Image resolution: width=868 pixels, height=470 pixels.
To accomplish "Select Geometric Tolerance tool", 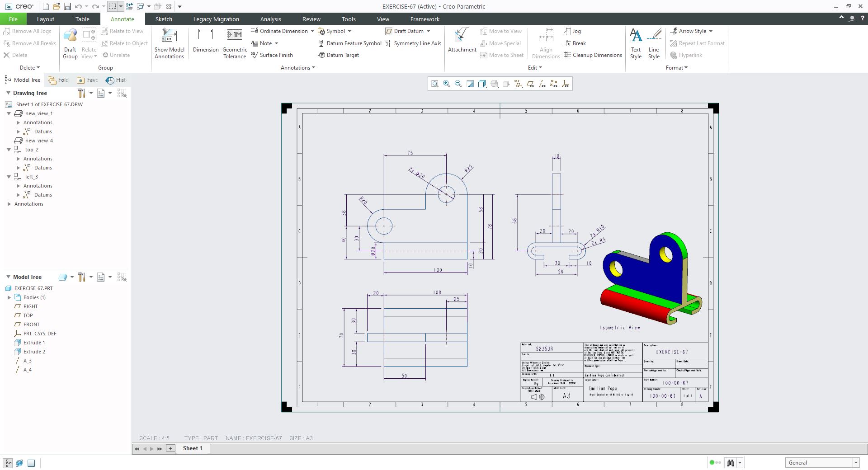I will click(x=235, y=43).
